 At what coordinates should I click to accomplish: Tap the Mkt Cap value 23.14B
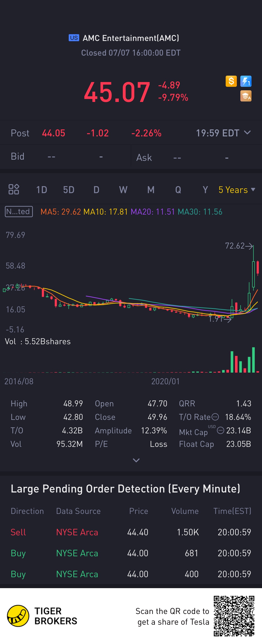(x=238, y=430)
